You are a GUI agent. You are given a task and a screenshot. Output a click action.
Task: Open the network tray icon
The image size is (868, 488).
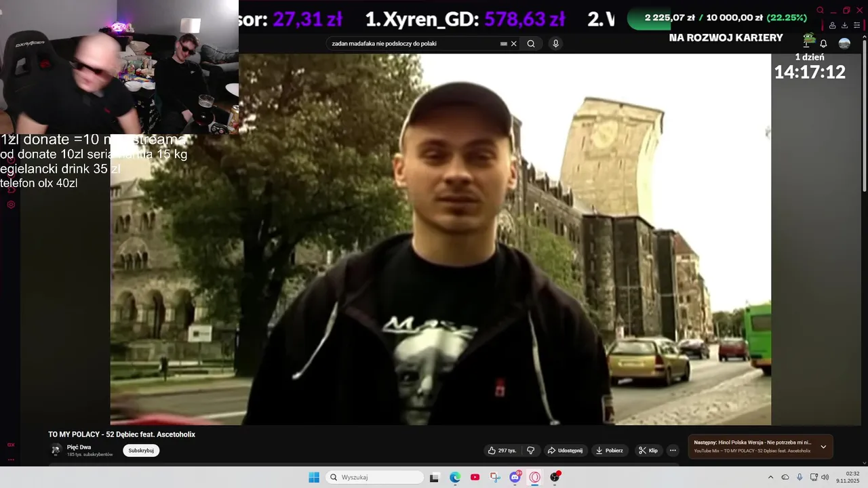tap(814, 477)
